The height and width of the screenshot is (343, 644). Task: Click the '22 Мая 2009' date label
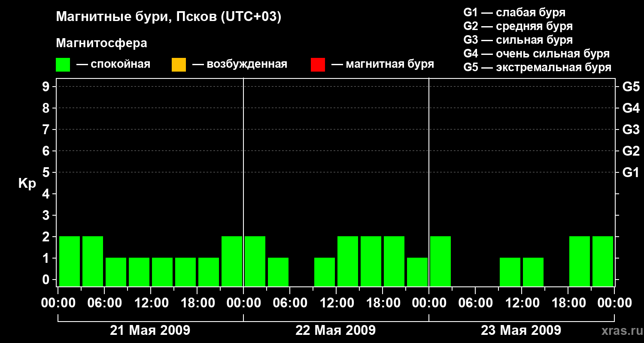point(336,330)
